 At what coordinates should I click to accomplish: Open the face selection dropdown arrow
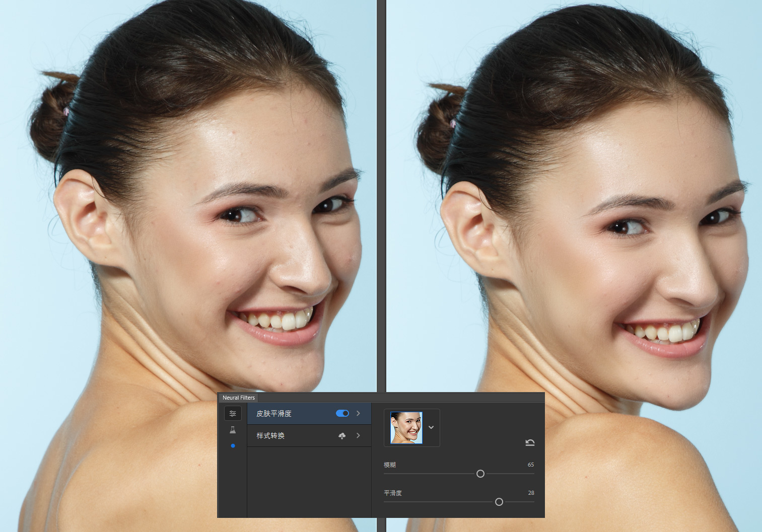pos(431,427)
